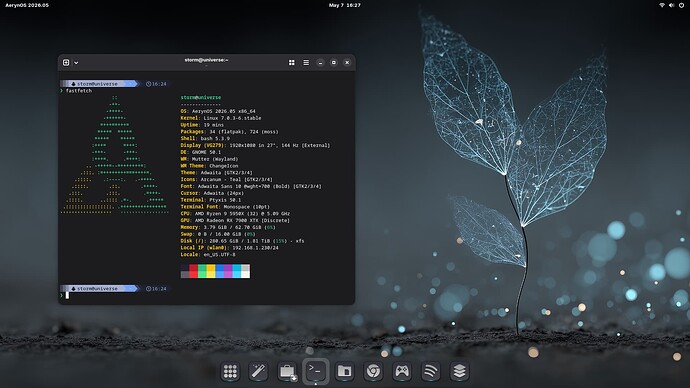This screenshot has height=388, width=690.
Task: Click the terminal icon in the dock
Action: pyautogui.click(x=316, y=371)
